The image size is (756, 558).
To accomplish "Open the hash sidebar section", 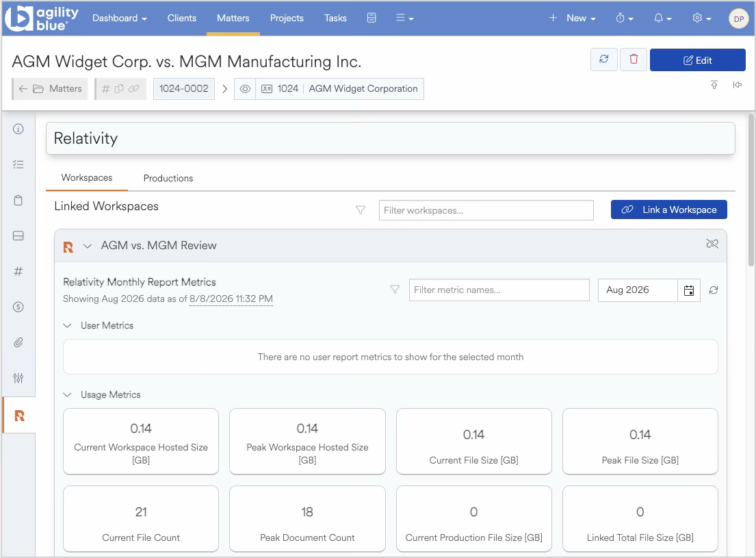I will point(18,271).
